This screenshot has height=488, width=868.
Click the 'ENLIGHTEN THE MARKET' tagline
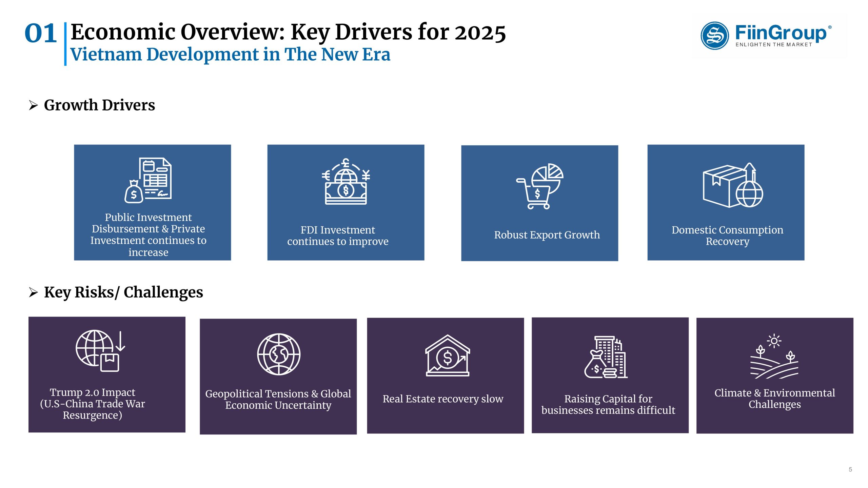click(x=774, y=45)
